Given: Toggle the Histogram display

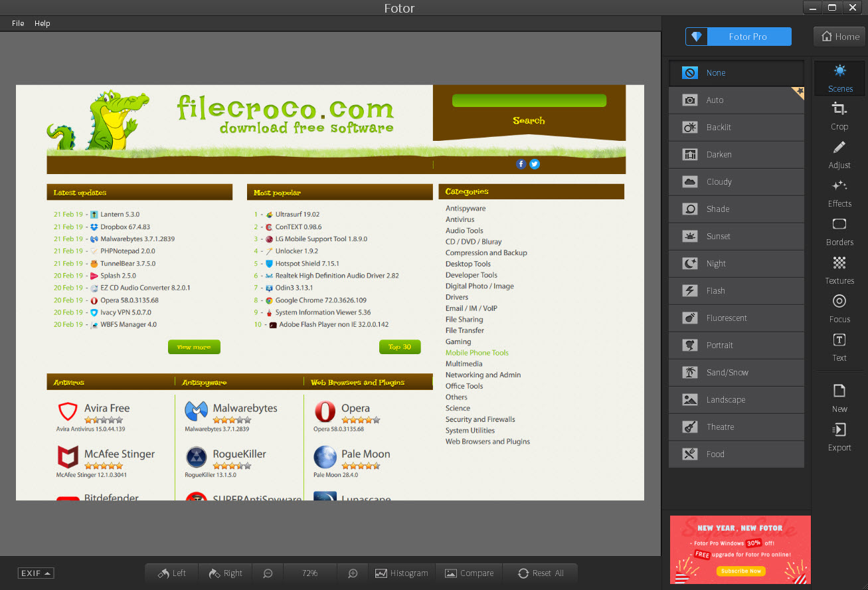Looking at the screenshot, I should [402, 573].
